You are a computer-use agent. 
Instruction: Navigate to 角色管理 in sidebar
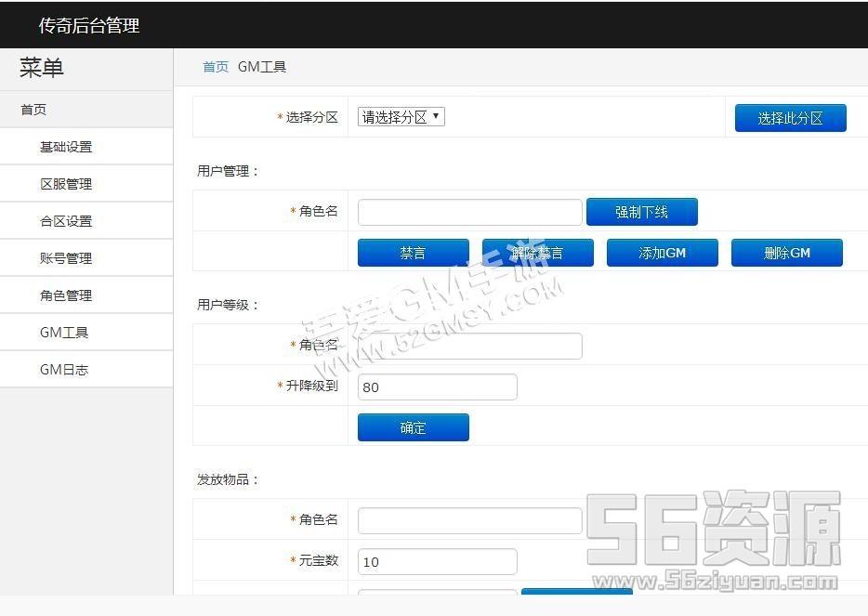[66, 295]
